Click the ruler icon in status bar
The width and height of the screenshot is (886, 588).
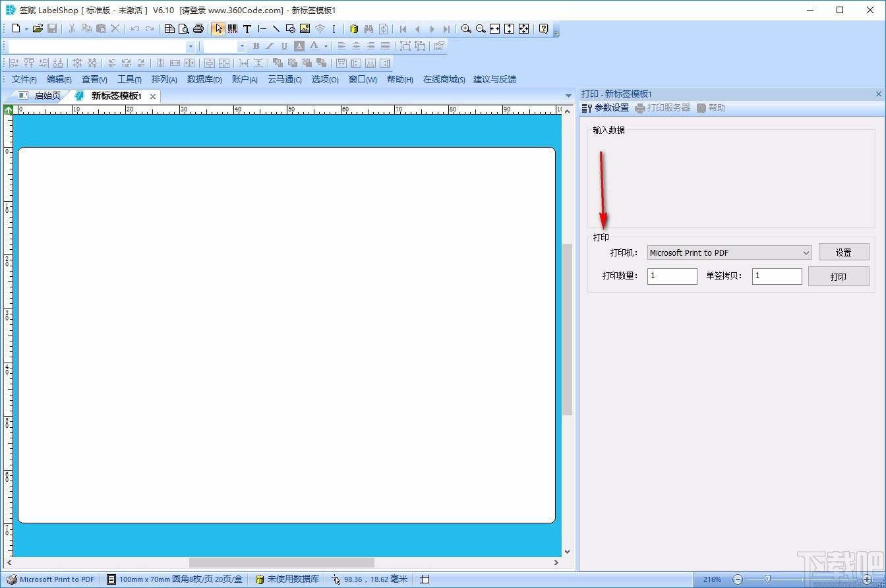[425, 579]
